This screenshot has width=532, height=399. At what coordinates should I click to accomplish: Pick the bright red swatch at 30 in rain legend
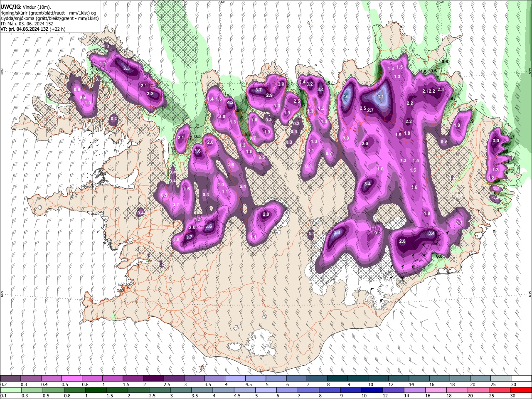pos(520,390)
